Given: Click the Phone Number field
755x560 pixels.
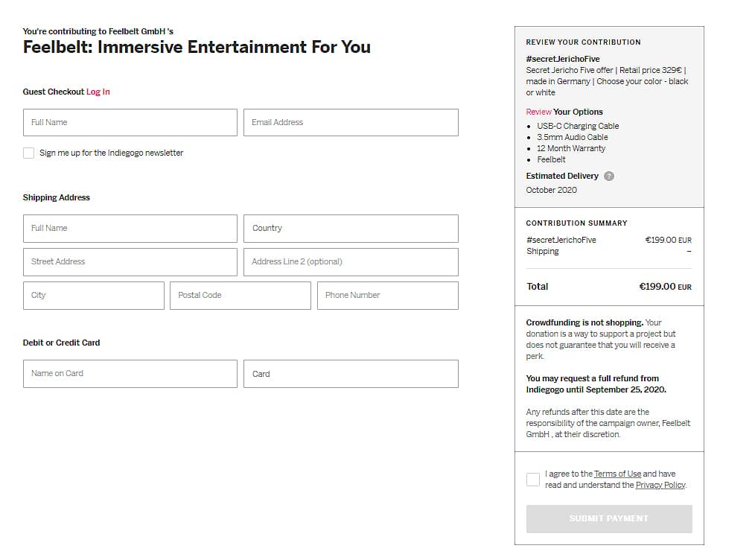Looking at the screenshot, I should coord(388,295).
